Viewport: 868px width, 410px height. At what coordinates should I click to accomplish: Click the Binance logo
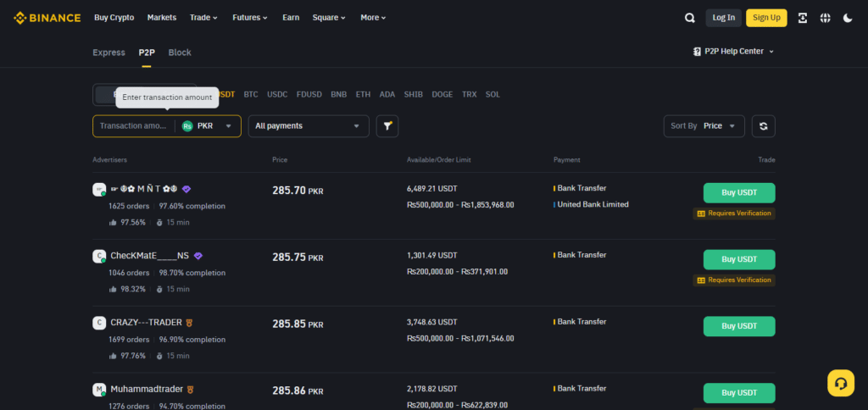(x=47, y=18)
